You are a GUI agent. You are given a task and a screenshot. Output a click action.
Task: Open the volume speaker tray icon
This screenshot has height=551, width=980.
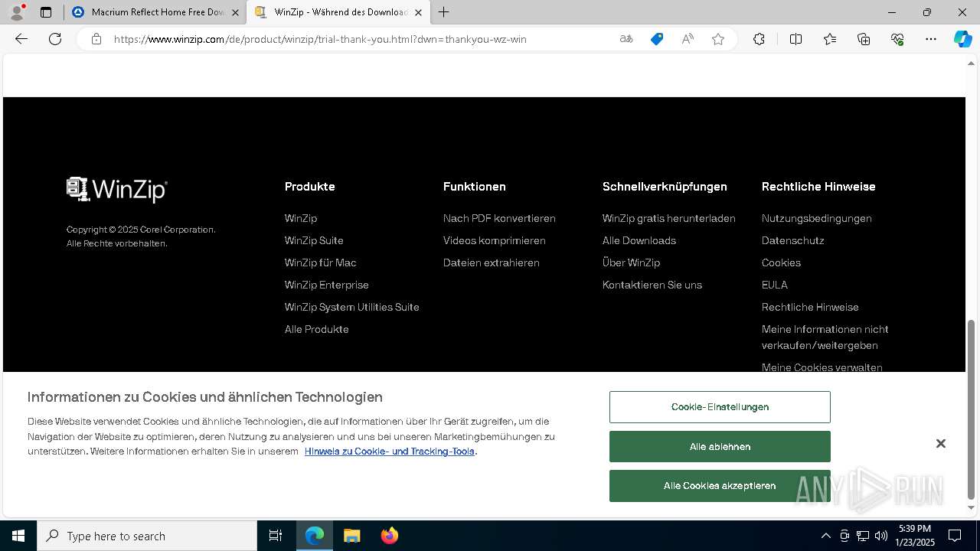[881, 536]
